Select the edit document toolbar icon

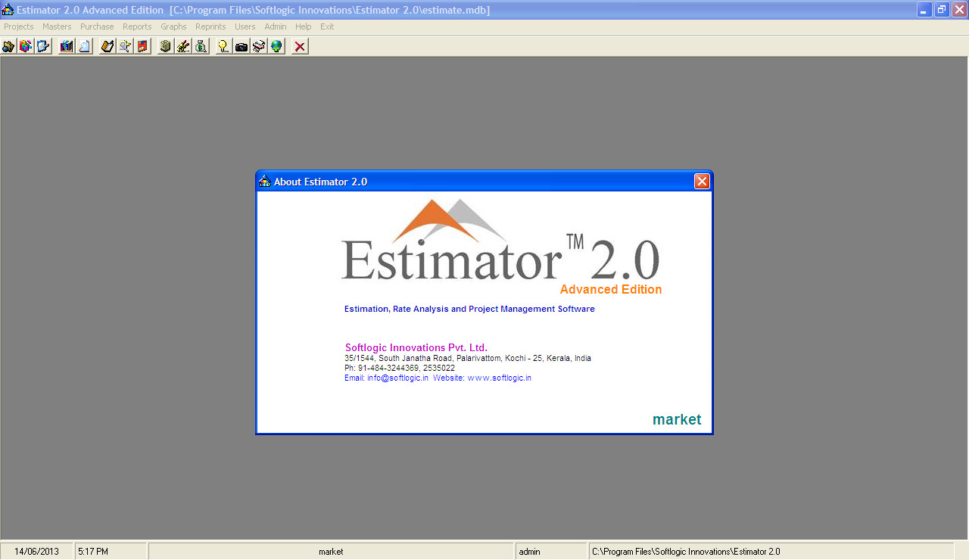click(x=43, y=46)
